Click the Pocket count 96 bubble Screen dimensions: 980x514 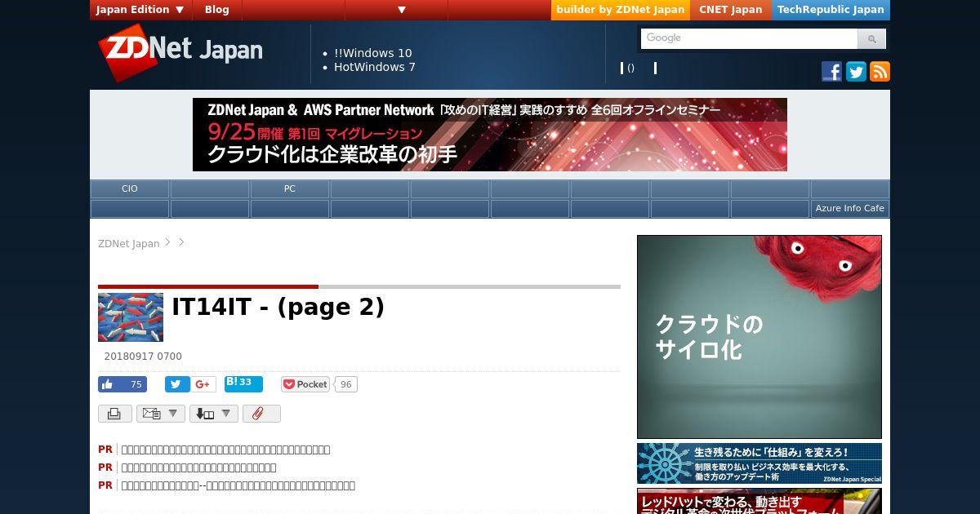[346, 384]
